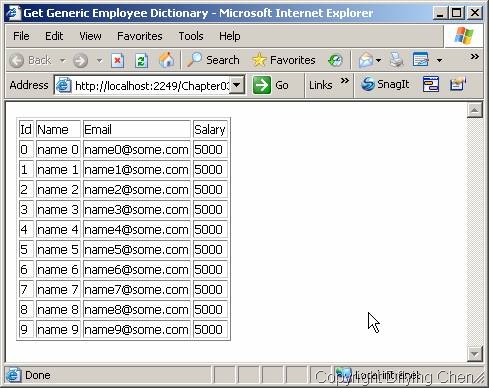Maximize the Internet Explorer window
The width and height of the screenshot is (489, 388).
[x=457, y=13]
